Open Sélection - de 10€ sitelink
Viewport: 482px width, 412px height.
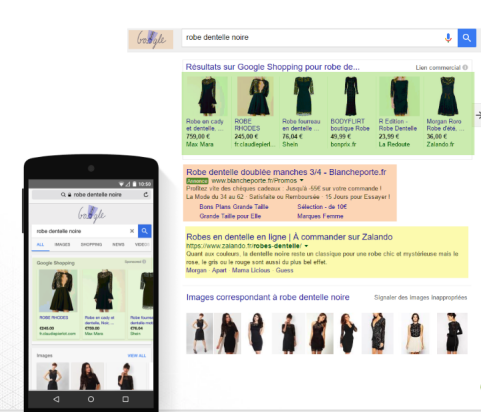(x=322, y=207)
